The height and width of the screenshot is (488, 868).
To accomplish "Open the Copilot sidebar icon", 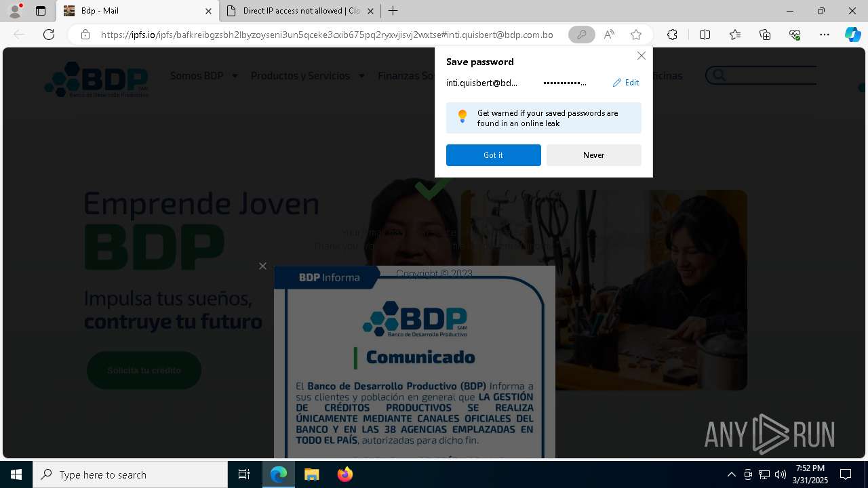I will pos(852,35).
